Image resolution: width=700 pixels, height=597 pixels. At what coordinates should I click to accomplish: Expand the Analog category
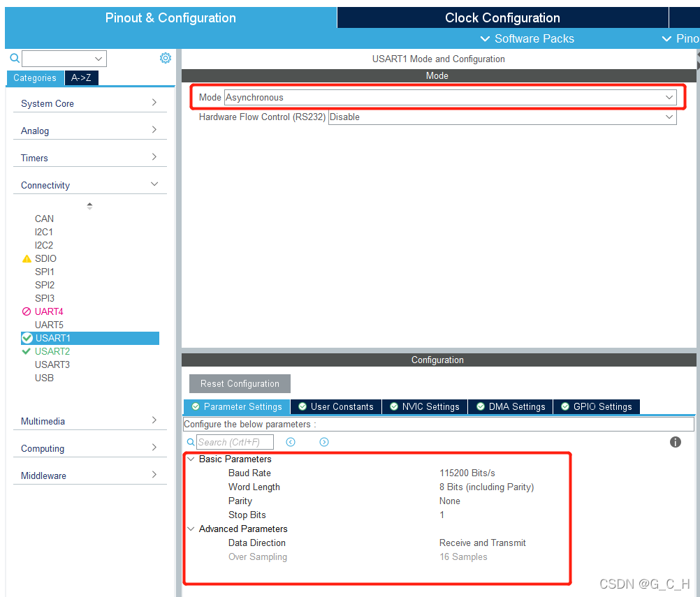click(89, 131)
